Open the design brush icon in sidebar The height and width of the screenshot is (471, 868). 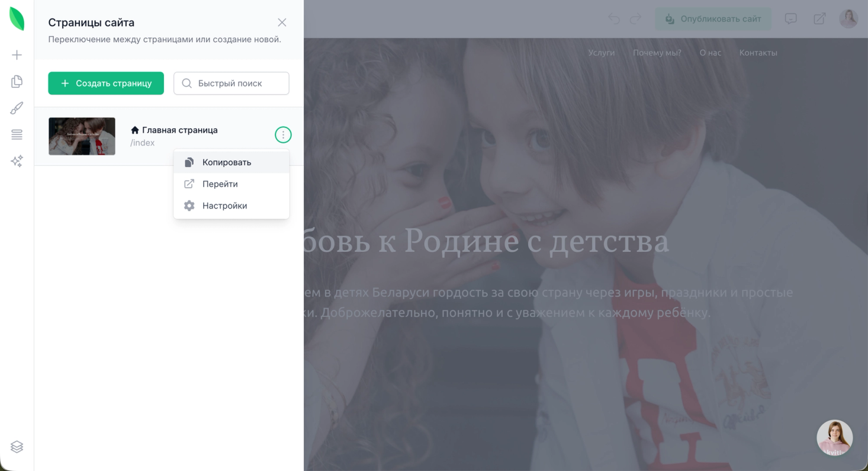coord(17,108)
